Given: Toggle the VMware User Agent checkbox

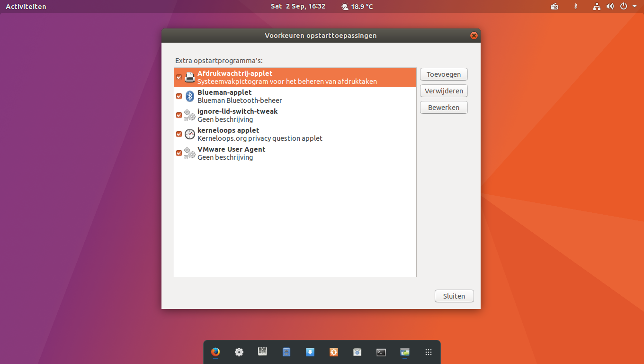Looking at the screenshot, I should (x=179, y=153).
